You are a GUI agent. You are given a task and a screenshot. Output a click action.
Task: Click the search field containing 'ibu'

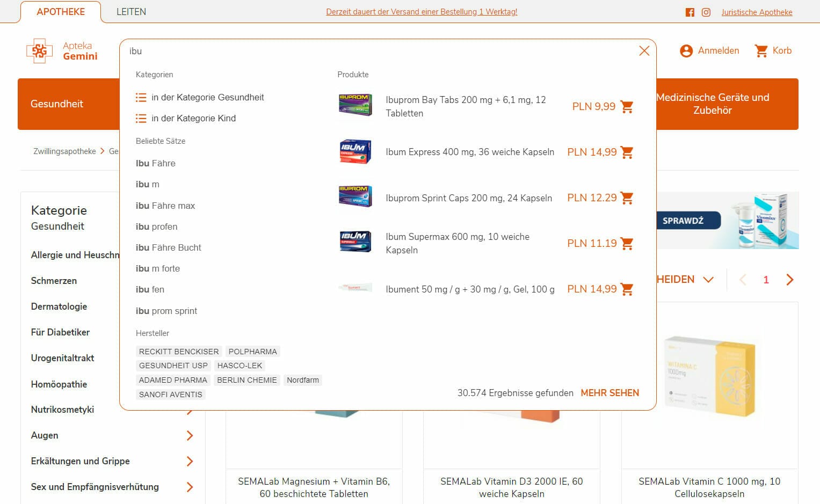pos(376,51)
